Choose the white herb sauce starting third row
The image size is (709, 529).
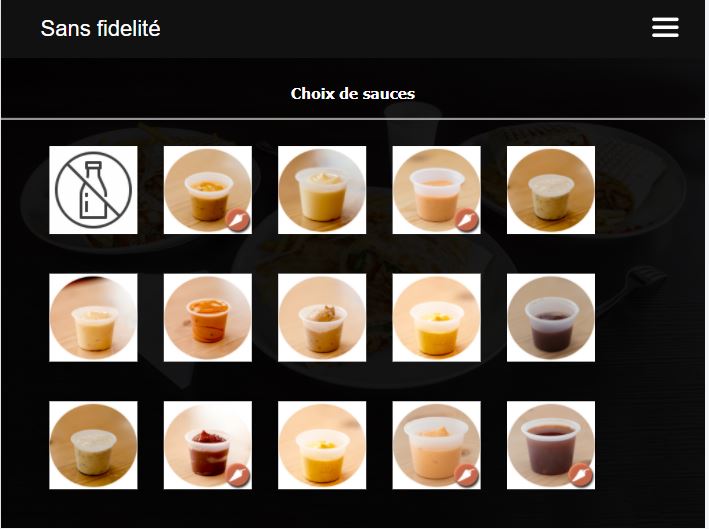point(93,445)
